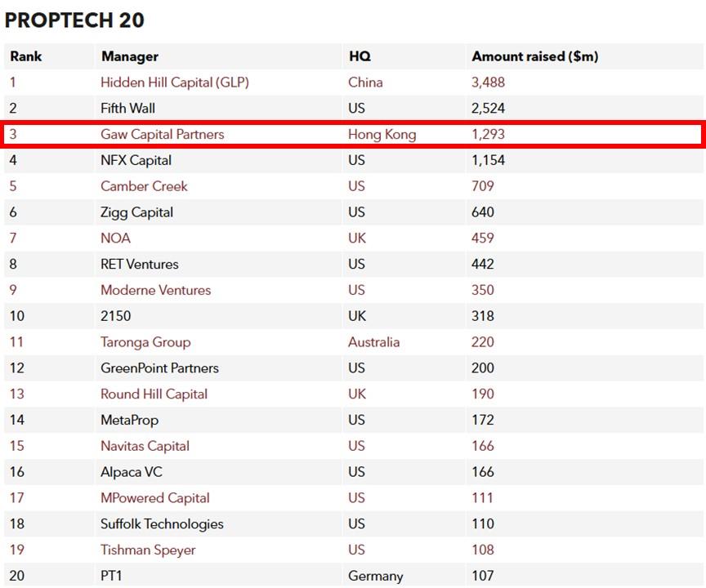Select the Tishman Speyer manager name
This screenshot has width=706, height=588.
pyautogui.click(x=148, y=550)
